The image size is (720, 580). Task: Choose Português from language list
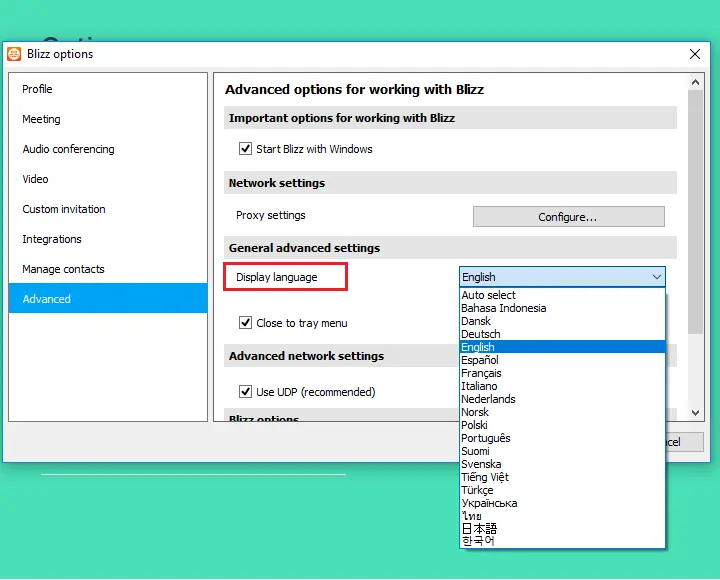(x=562, y=438)
